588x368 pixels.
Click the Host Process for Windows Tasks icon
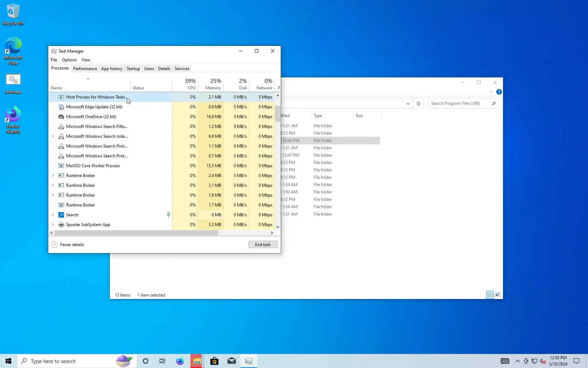point(61,97)
